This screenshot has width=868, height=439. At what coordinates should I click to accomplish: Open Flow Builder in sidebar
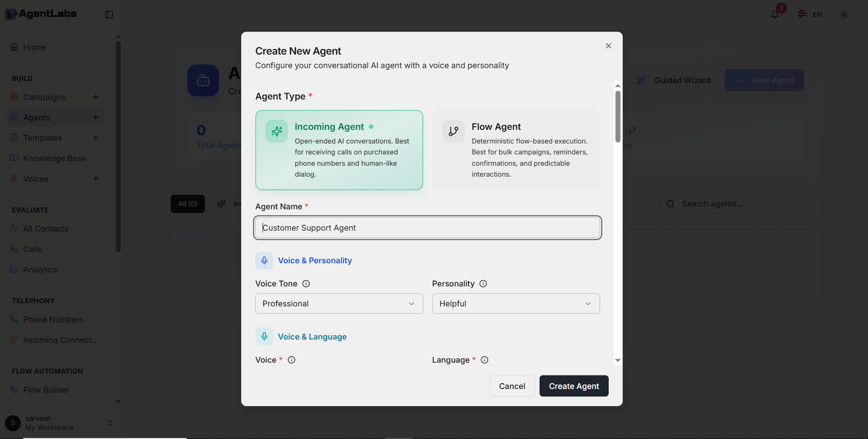[x=55, y=390]
